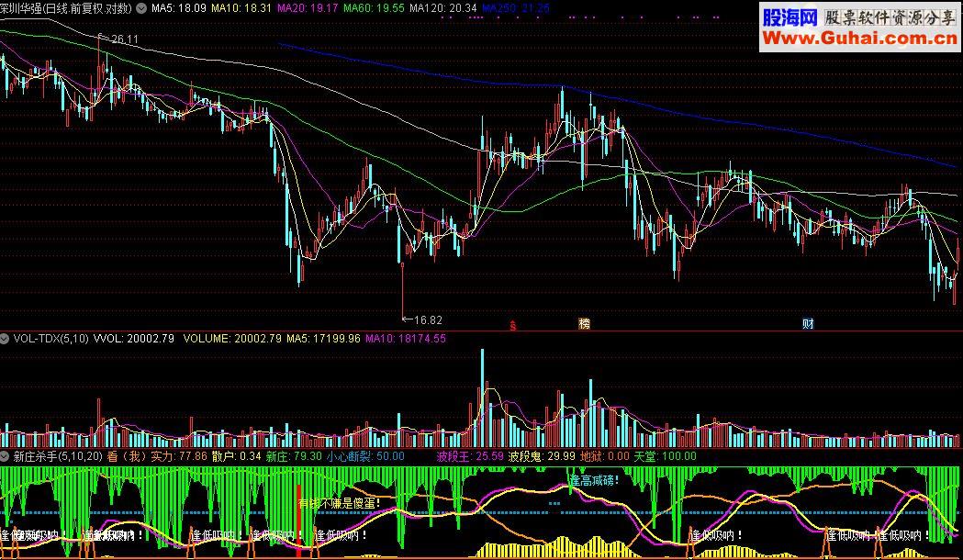The width and height of the screenshot is (963, 560).
Task: Click the 榜 info marker icon
Action: click(x=584, y=323)
